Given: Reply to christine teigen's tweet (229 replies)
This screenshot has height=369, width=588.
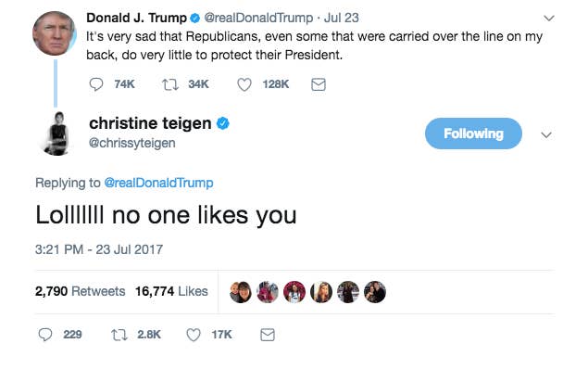Looking at the screenshot, I should click(45, 335).
